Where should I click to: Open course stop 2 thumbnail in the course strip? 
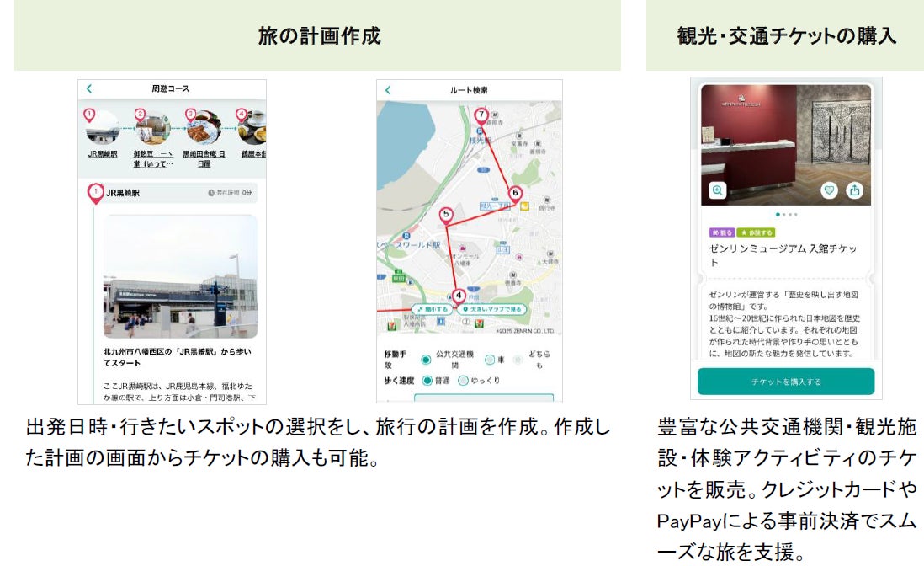click(x=152, y=127)
